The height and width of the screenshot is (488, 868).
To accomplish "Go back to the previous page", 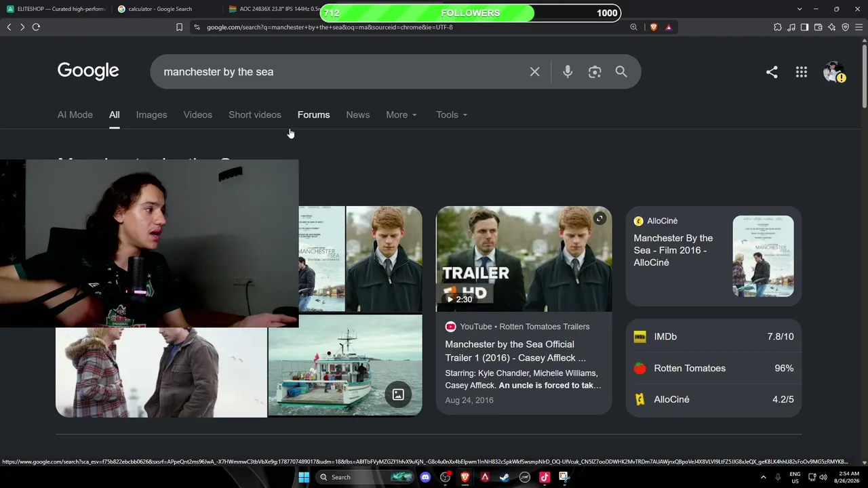I will click(9, 27).
